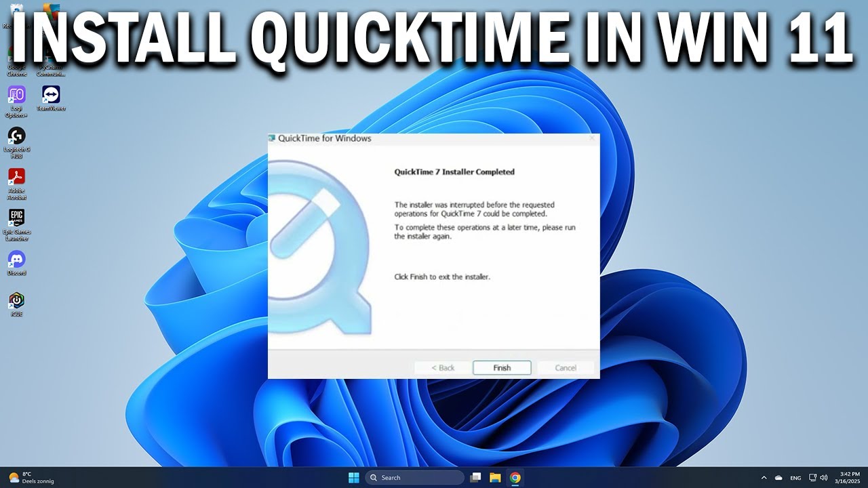Screen dimensions: 868x488
Task: Click the text "QuickTime 7 Installer Completed"
Action: (x=454, y=172)
